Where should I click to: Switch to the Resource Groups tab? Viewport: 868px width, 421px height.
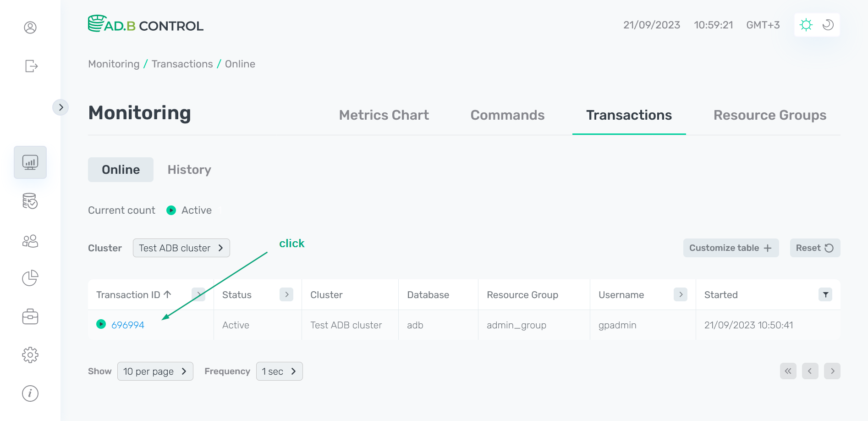point(769,115)
